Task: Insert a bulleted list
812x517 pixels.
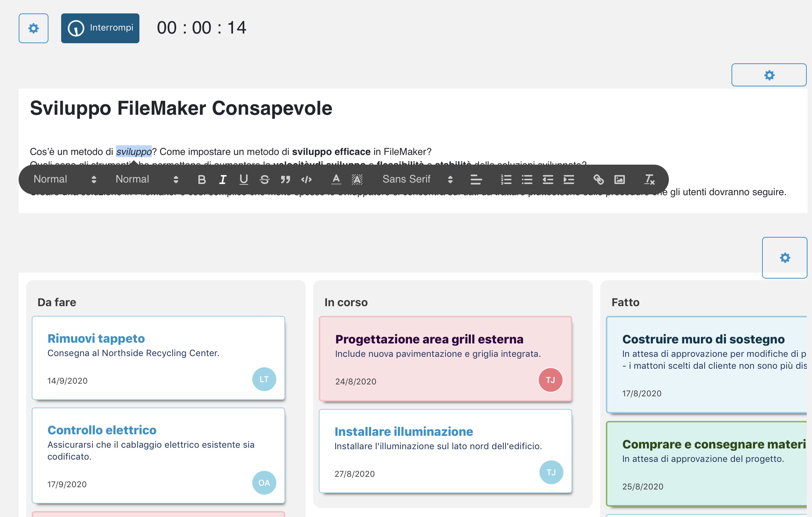Action: [x=527, y=180]
